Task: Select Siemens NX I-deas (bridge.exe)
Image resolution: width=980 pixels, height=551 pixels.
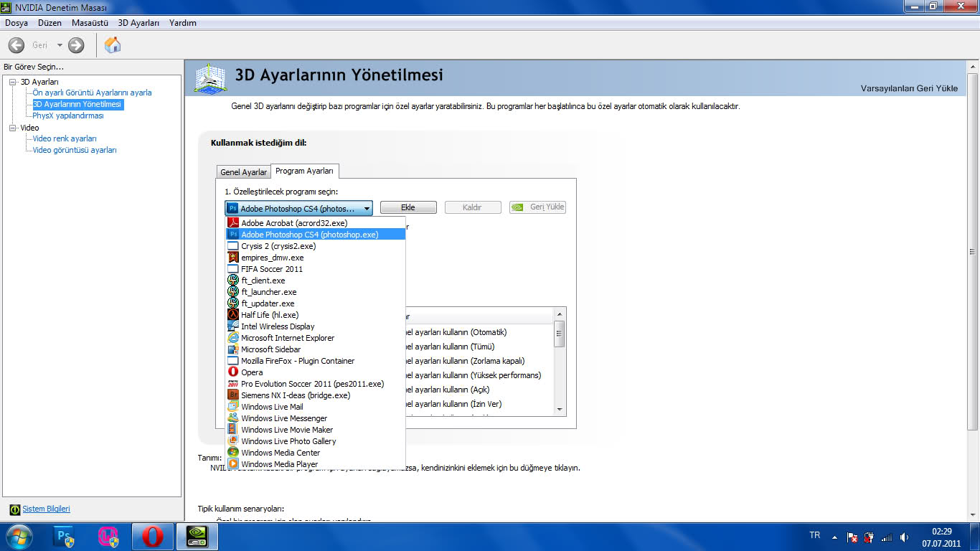Action: (x=316, y=395)
